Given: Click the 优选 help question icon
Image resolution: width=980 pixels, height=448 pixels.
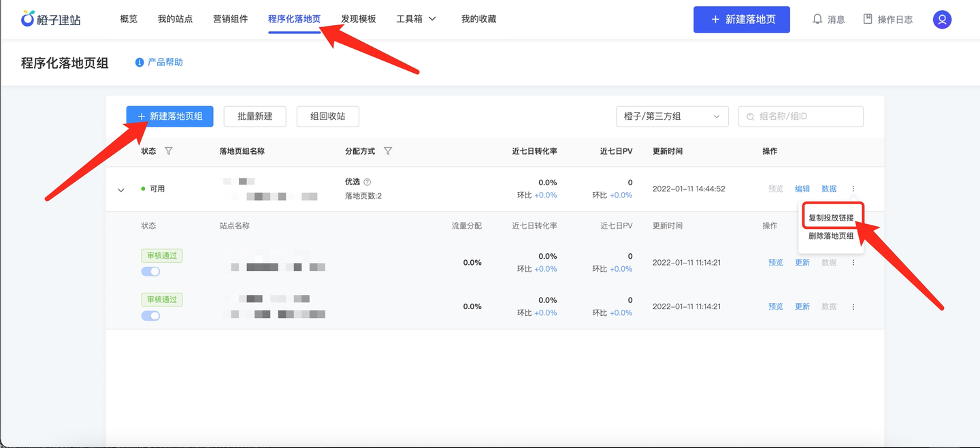Looking at the screenshot, I should tap(367, 182).
